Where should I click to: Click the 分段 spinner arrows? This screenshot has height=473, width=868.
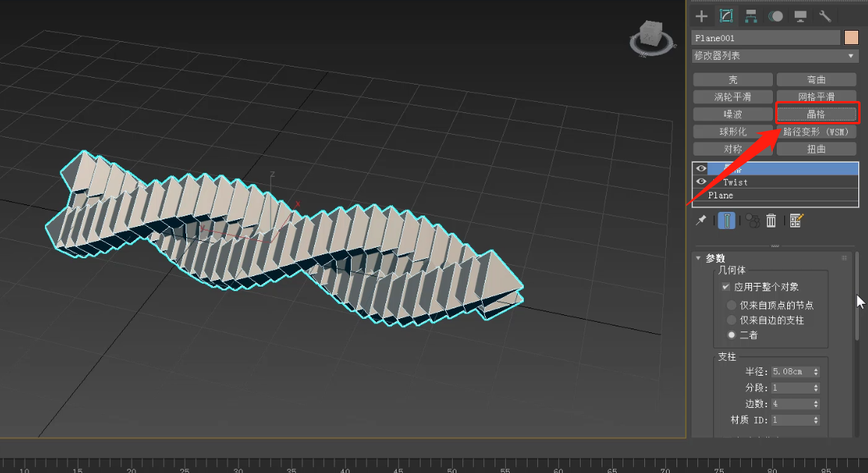pos(816,388)
